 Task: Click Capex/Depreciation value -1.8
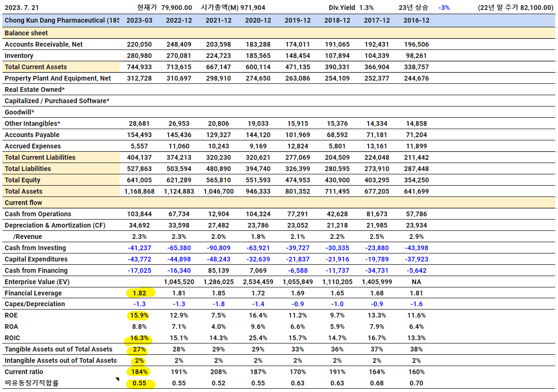(219, 304)
